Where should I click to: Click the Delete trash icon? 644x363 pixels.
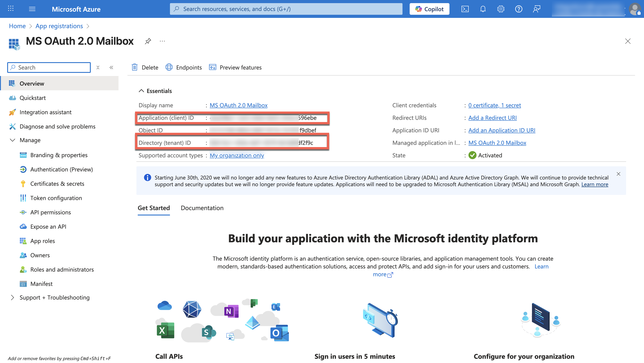point(135,67)
